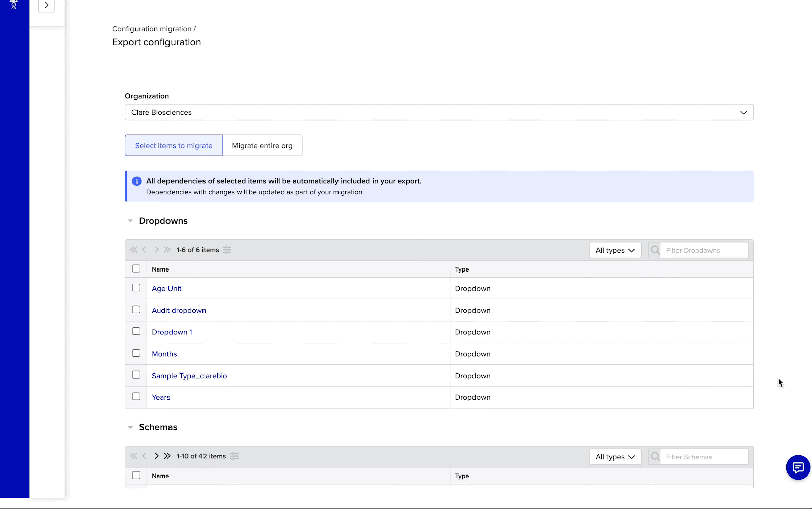Check the Age Unit checkbox
Image resolution: width=812 pixels, height=509 pixels.
tap(136, 287)
